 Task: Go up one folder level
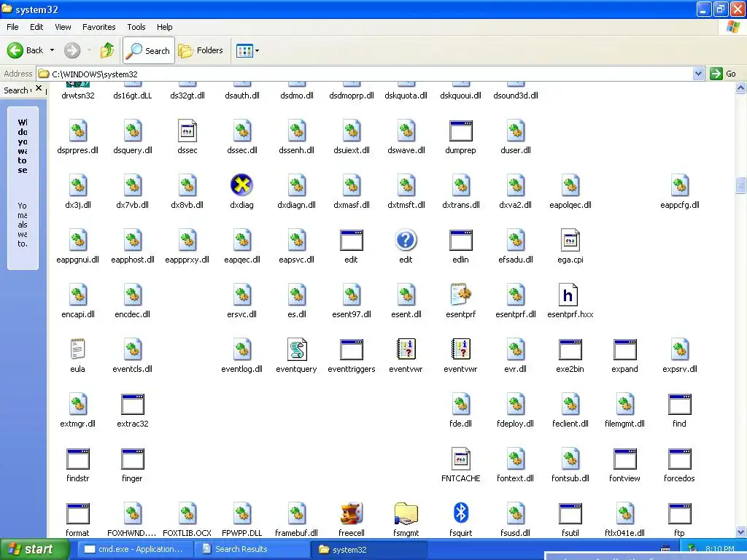tap(107, 50)
